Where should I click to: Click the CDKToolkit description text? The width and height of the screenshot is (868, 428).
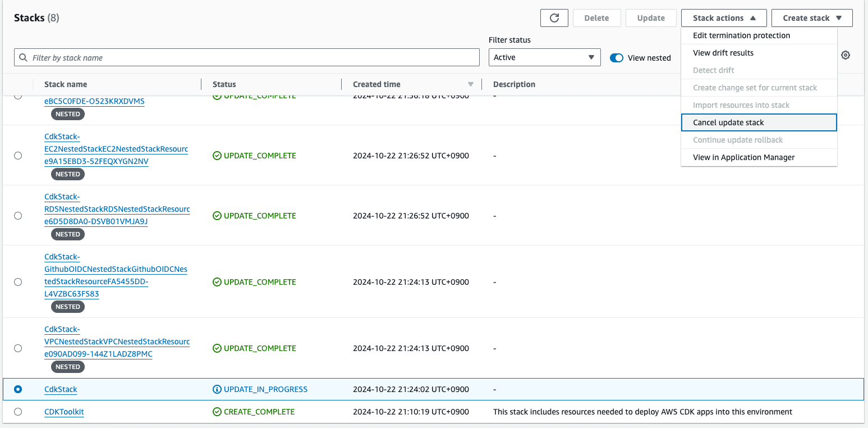click(x=642, y=412)
